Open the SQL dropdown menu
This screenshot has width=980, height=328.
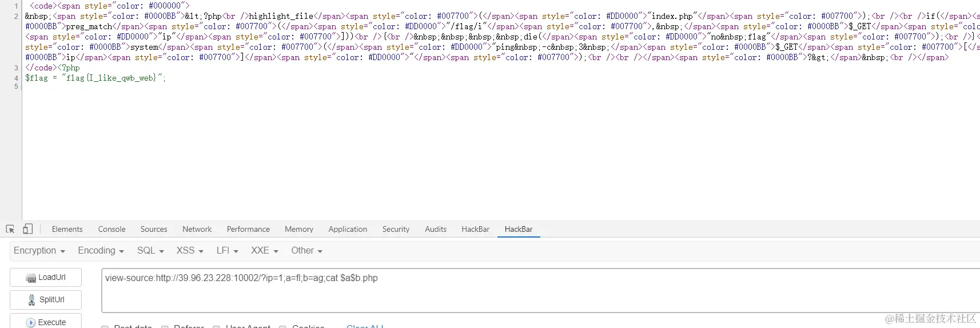pos(150,251)
